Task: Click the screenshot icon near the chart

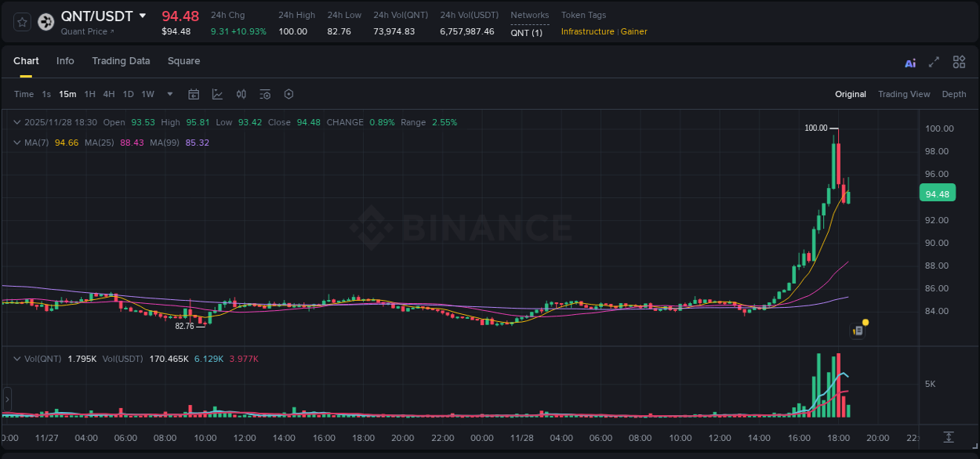Action: pyautogui.click(x=857, y=330)
